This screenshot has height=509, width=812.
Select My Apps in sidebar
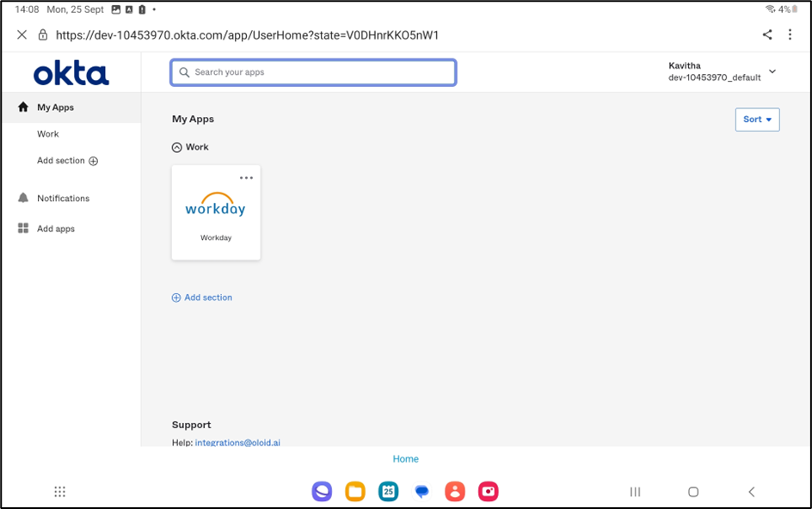pos(71,107)
